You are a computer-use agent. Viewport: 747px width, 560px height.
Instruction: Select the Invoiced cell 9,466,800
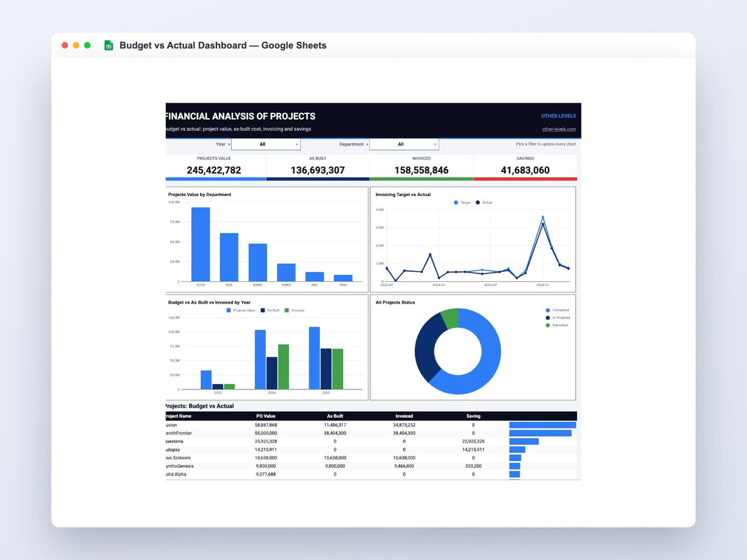tap(404, 466)
